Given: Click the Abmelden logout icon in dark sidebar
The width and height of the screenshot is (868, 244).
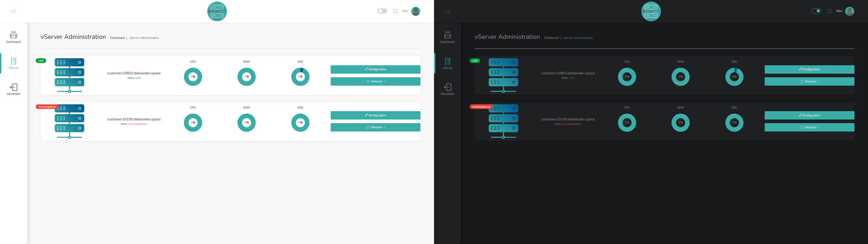Looking at the screenshot, I should [447, 88].
